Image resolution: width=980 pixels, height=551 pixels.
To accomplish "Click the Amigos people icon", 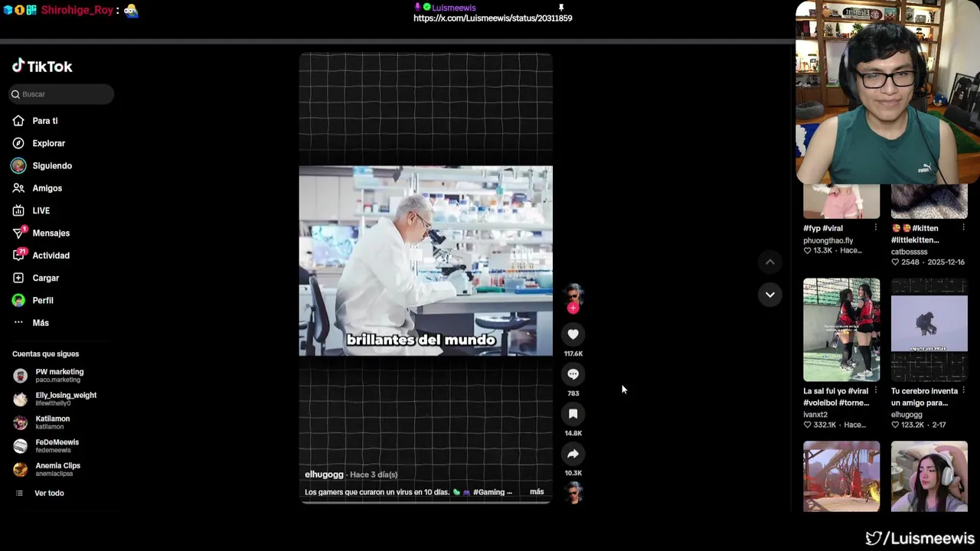I will click(x=18, y=188).
